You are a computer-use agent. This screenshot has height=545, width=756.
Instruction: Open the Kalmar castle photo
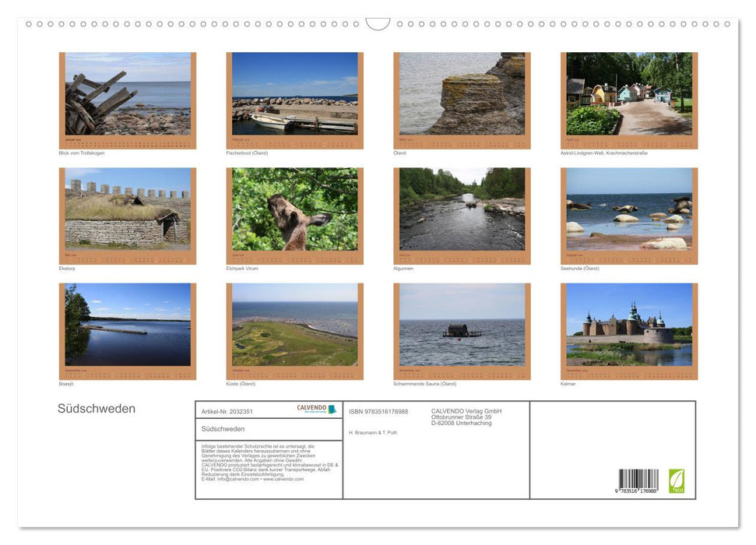point(629,325)
